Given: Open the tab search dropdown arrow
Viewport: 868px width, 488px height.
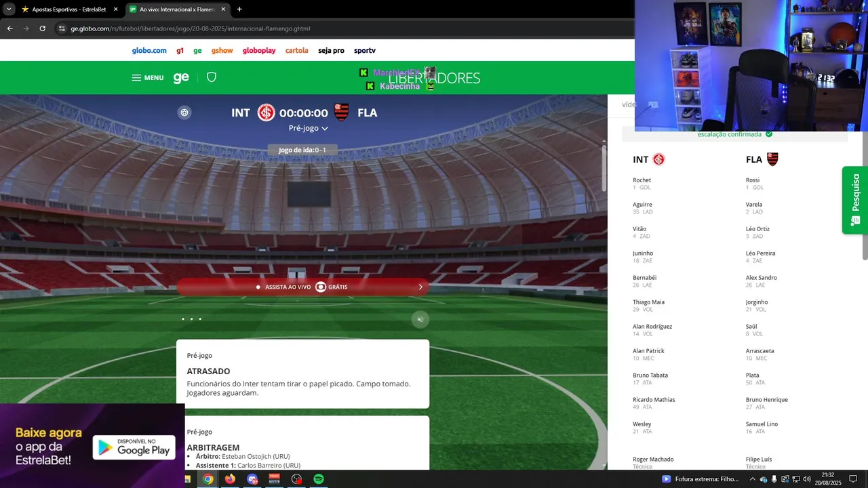Looking at the screenshot, I should click(8, 9).
